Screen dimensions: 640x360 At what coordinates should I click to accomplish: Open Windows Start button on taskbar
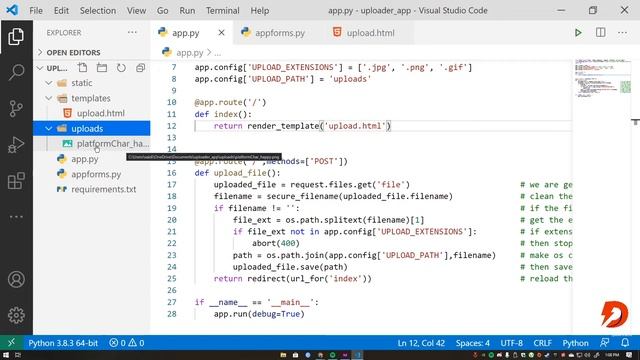pyautogui.click(x=6, y=355)
